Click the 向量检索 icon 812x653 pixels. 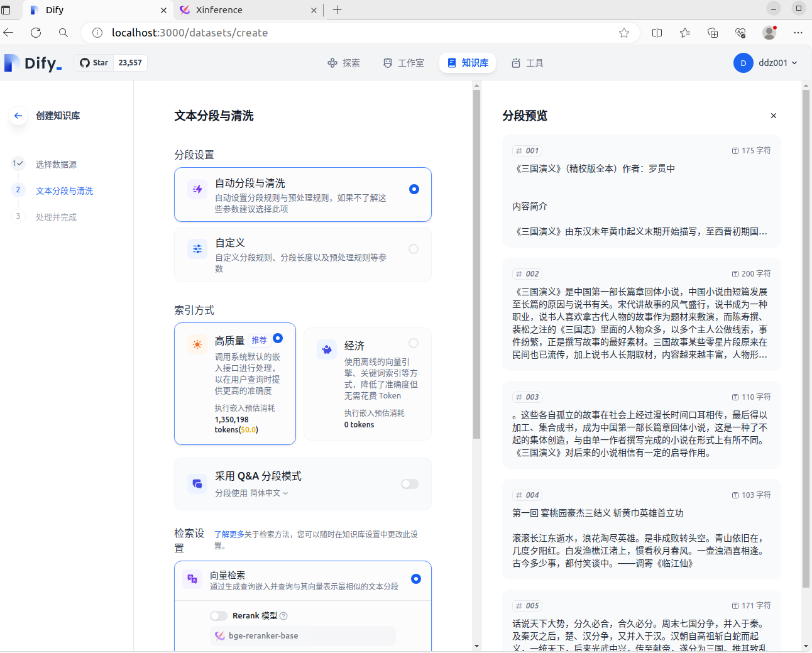click(x=192, y=579)
